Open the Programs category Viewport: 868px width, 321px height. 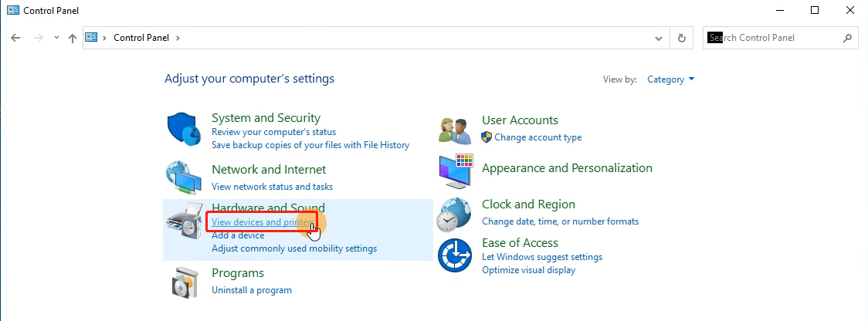click(238, 273)
